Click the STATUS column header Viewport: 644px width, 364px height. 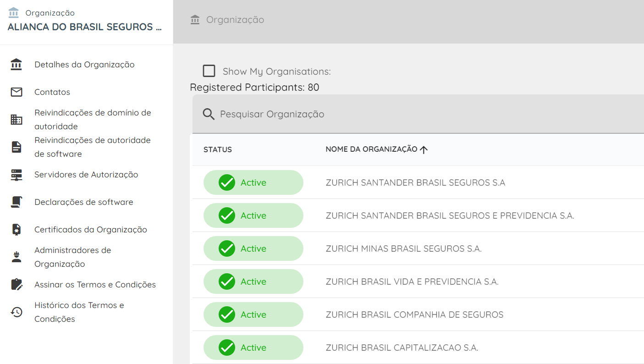pyautogui.click(x=218, y=149)
